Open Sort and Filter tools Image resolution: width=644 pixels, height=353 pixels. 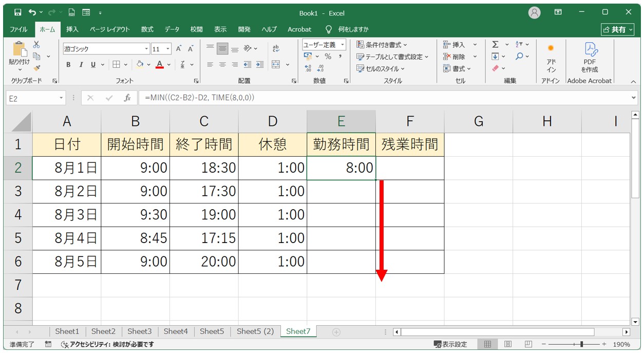click(519, 45)
